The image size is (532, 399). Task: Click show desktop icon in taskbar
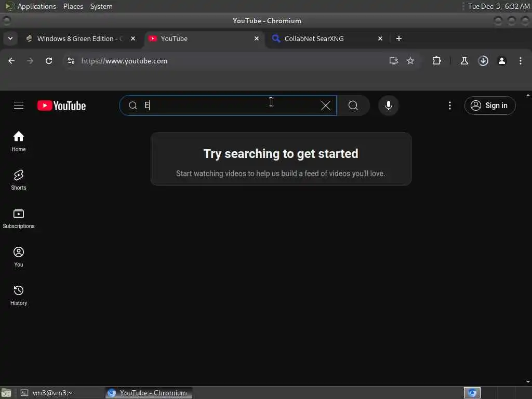tap(6, 393)
